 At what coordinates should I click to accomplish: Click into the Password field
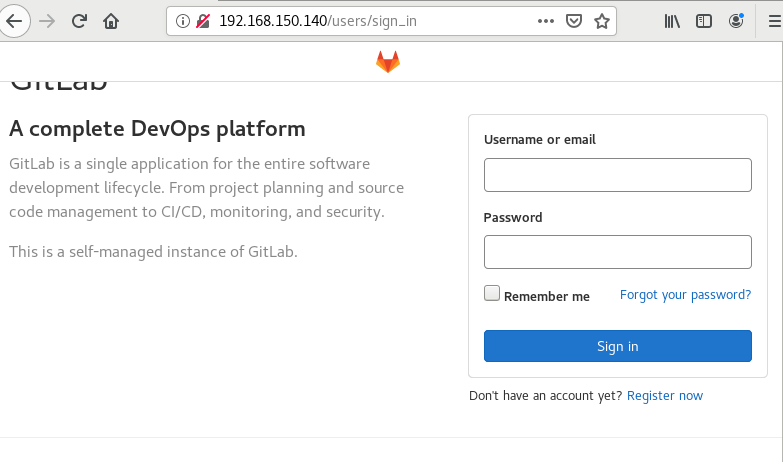click(617, 252)
